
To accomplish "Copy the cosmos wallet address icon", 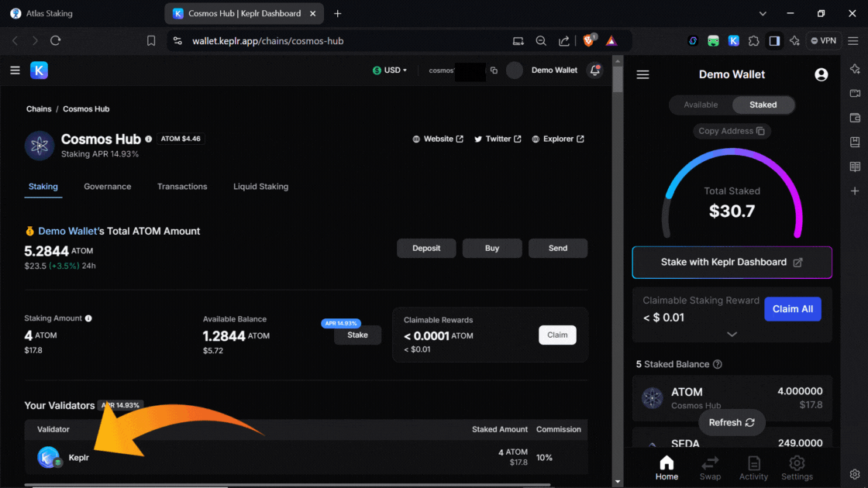I will pos(494,70).
